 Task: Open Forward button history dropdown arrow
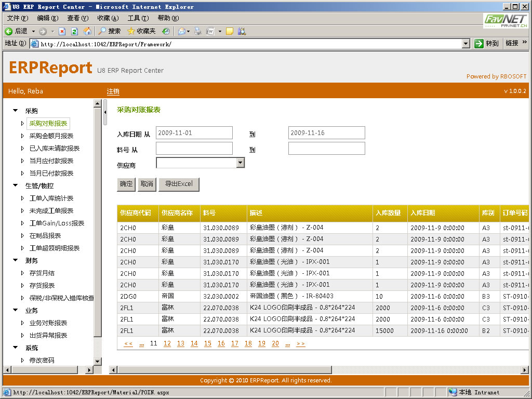click(x=52, y=32)
